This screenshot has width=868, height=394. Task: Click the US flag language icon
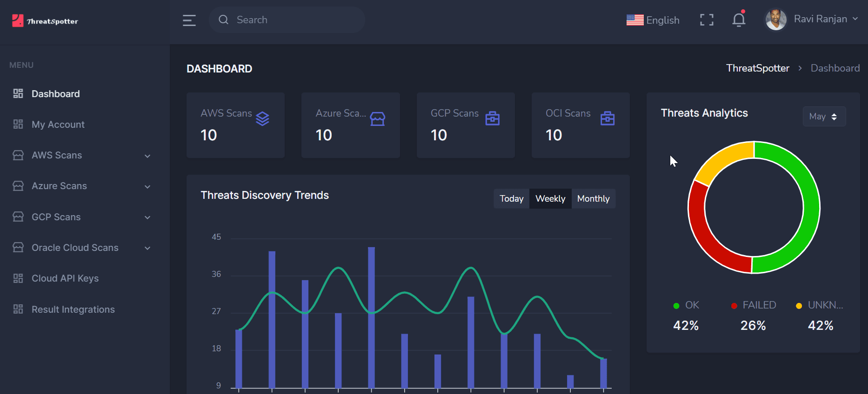635,20
